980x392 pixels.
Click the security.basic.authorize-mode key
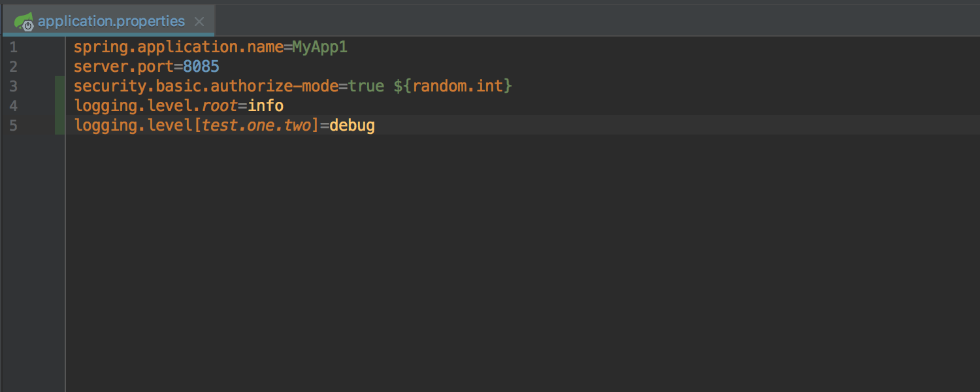206,86
